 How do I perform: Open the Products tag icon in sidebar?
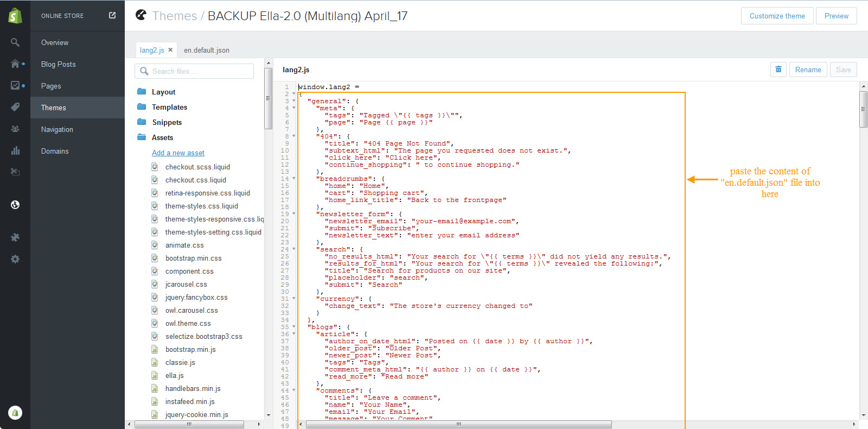click(x=15, y=107)
